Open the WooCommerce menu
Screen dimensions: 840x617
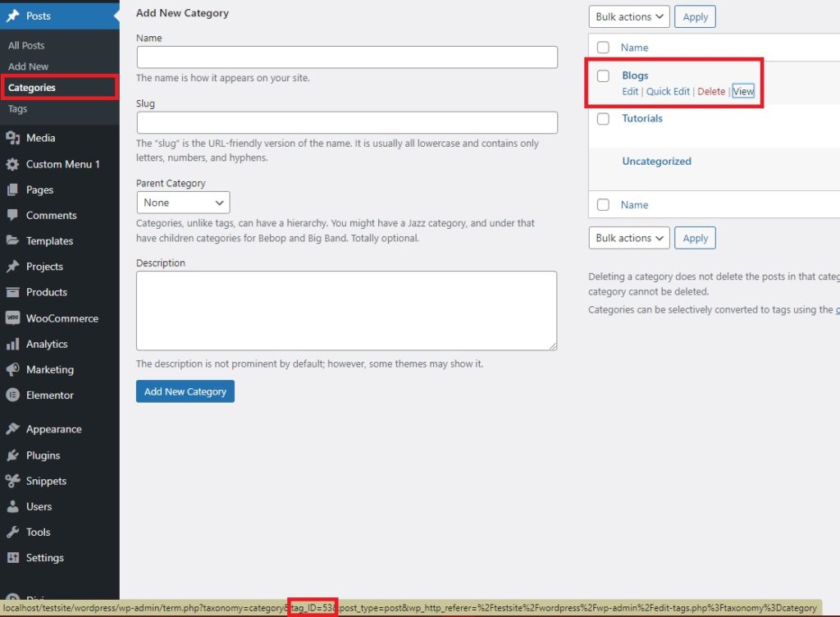tap(62, 318)
